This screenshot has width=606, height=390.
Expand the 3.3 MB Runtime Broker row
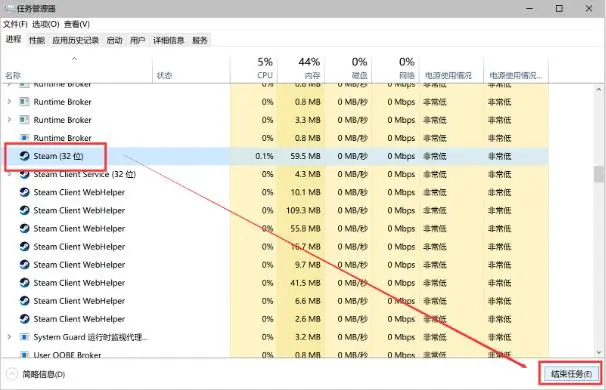pyautogui.click(x=9, y=120)
